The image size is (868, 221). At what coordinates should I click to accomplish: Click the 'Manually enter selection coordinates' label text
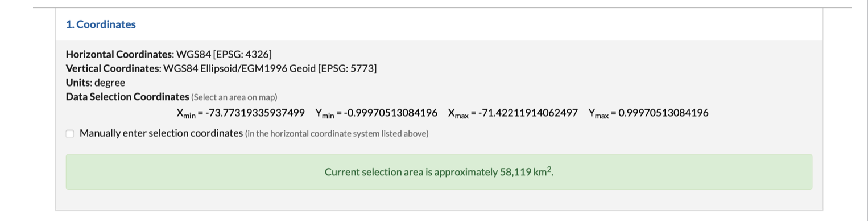point(161,133)
